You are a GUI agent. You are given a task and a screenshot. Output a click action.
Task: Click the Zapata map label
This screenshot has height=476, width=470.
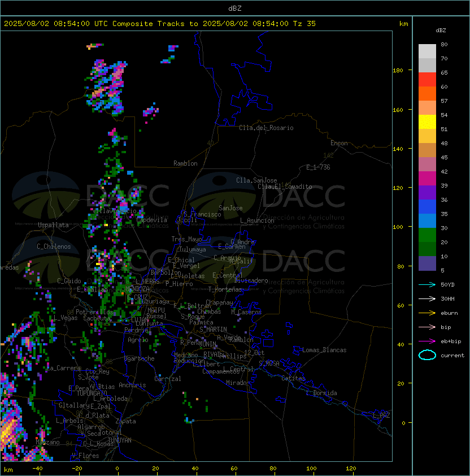pos(125,421)
